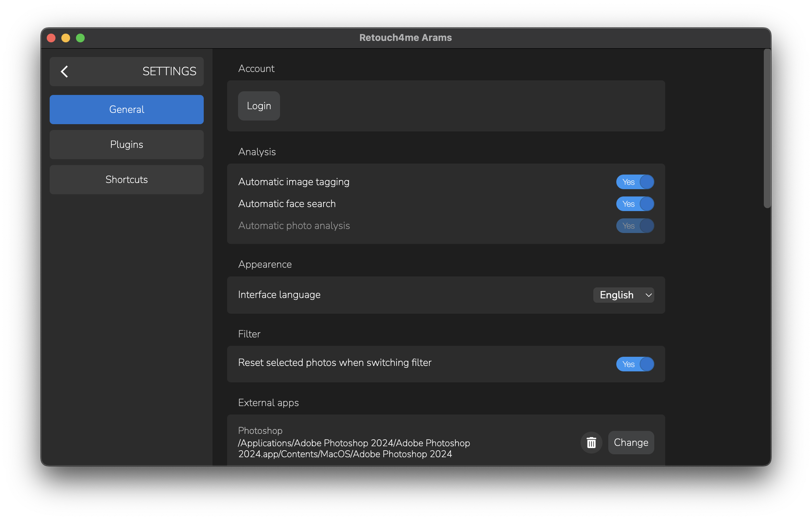Delete the Photoshop external app entry
The image size is (812, 520).
pyautogui.click(x=591, y=443)
